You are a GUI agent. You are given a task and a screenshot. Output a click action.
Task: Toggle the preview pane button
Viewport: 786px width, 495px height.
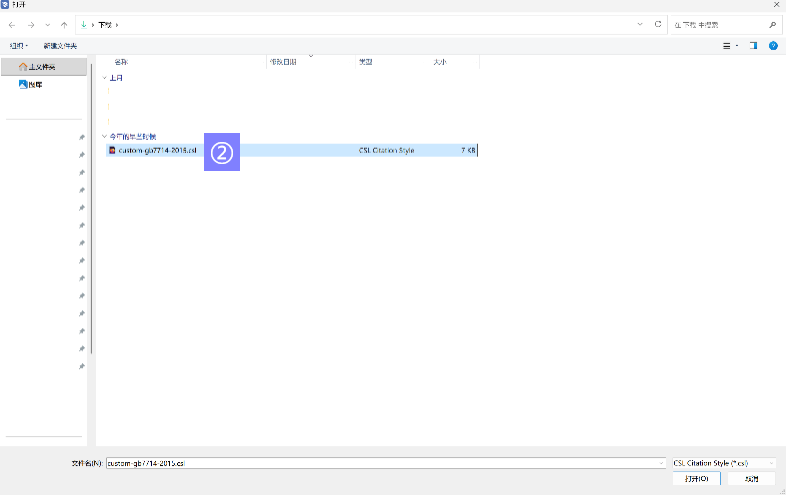pos(754,46)
